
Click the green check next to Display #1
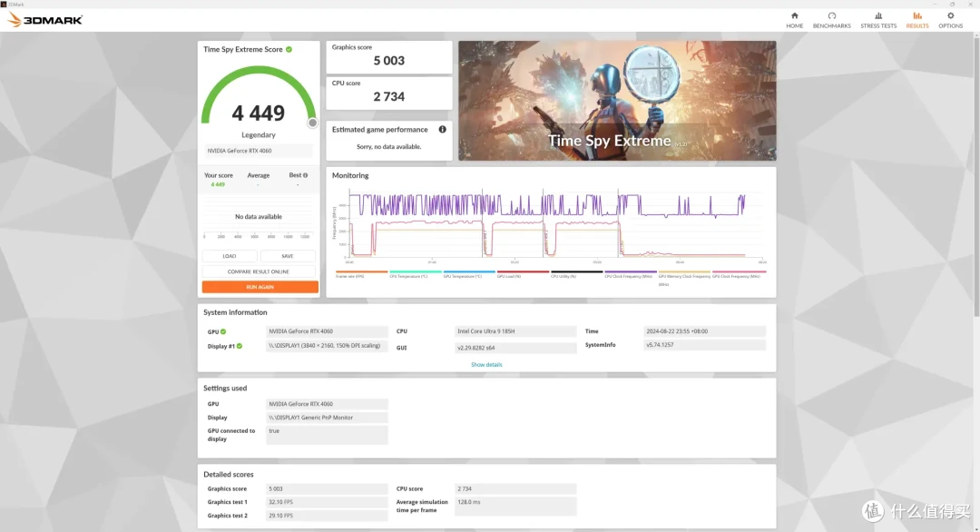click(x=240, y=346)
